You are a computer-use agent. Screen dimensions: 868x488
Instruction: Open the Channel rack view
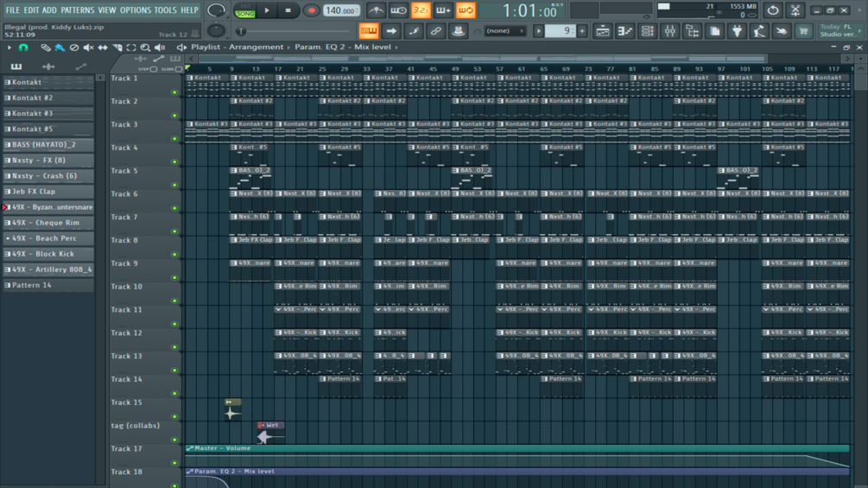647,31
